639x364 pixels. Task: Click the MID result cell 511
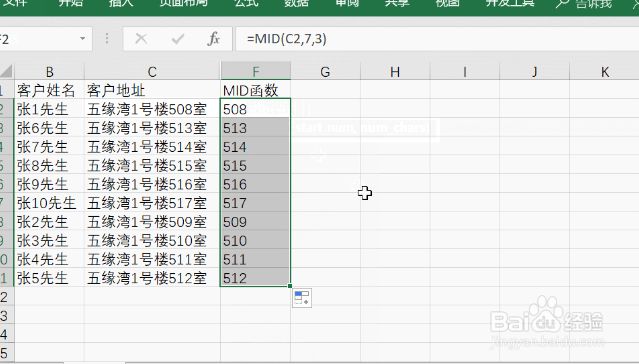click(x=256, y=259)
